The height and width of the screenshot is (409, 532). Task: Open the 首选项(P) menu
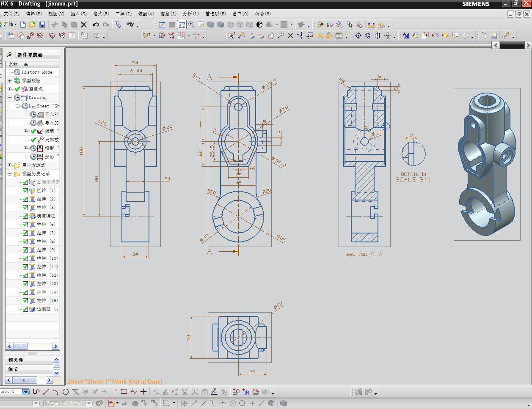pyautogui.click(x=215, y=14)
